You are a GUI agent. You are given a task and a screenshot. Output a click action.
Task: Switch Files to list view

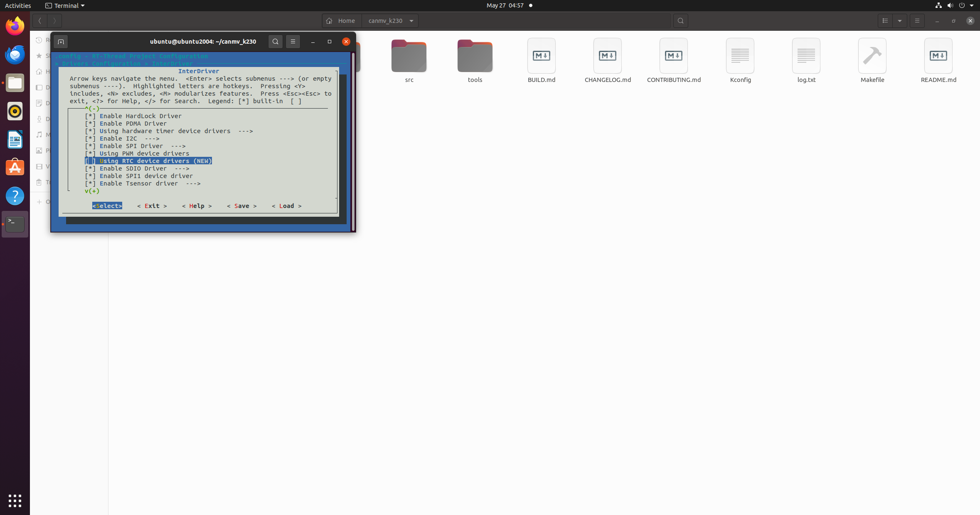[884, 20]
